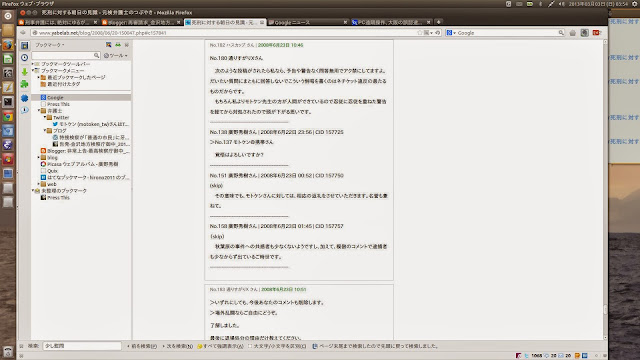Image resolution: width=640 pixels, height=360 pixels.
Task: Open the ツール dropdown in the sidebar
Action: (116, 56)
